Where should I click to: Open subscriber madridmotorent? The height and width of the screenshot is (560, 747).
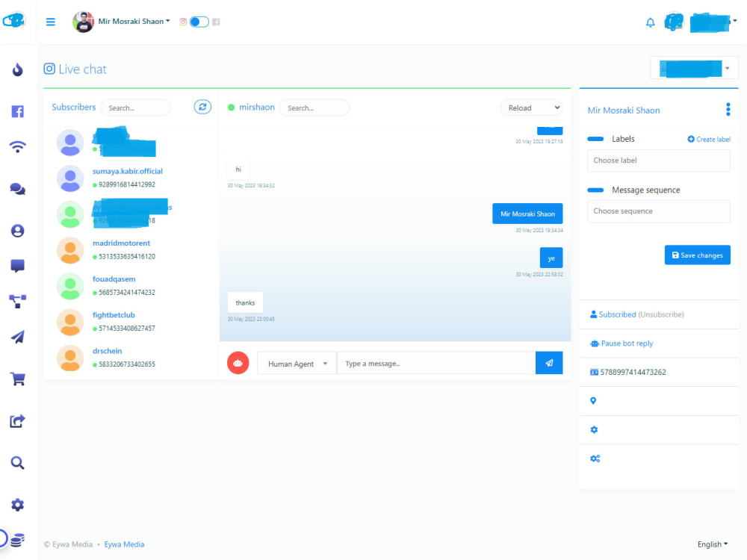121,243
